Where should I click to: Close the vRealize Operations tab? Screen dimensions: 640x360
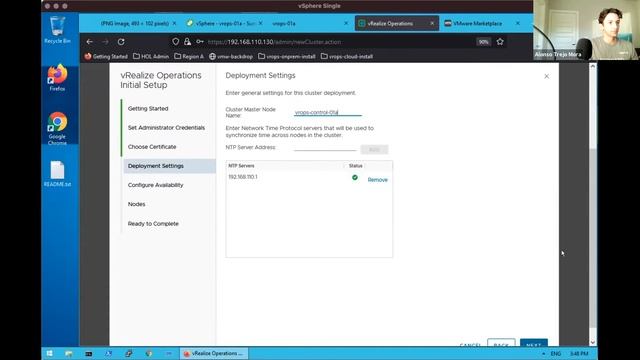(x=432, y=23)
